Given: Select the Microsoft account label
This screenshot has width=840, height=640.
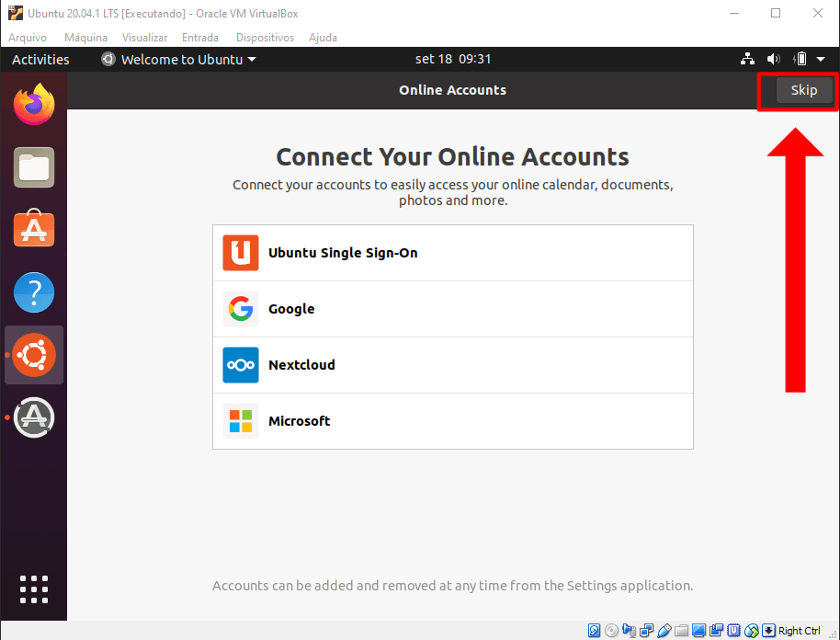Looking at the screenshot, I should pos(300,421).
